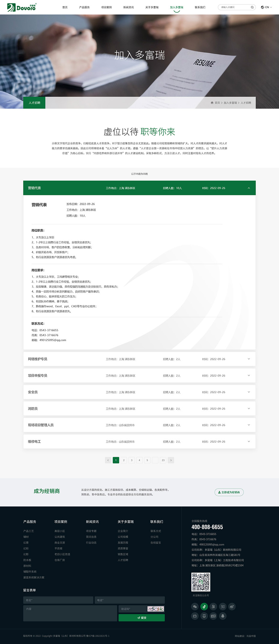The image size is (279, 644).
Task: Submit the message form with 提交
Action: [142, 618]
